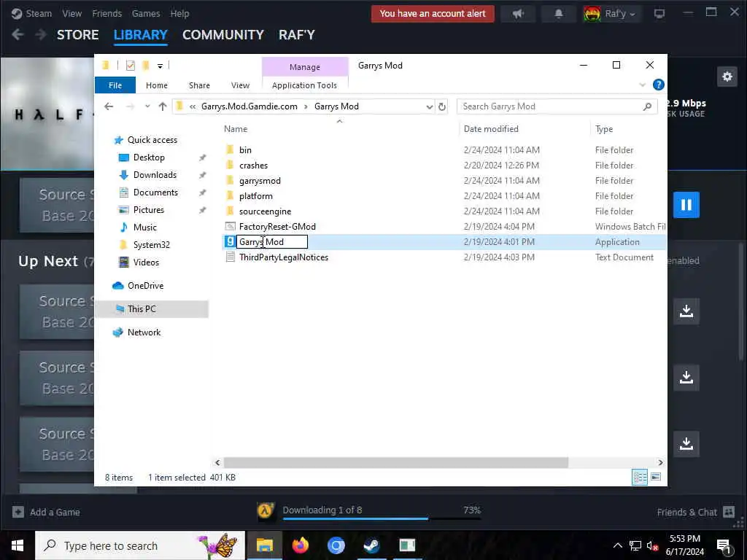Image resolution: width=747 pixels, height=560 pixels.
Task: Open Friends & Chat in Steam
Action: click(x=695, y=512)
